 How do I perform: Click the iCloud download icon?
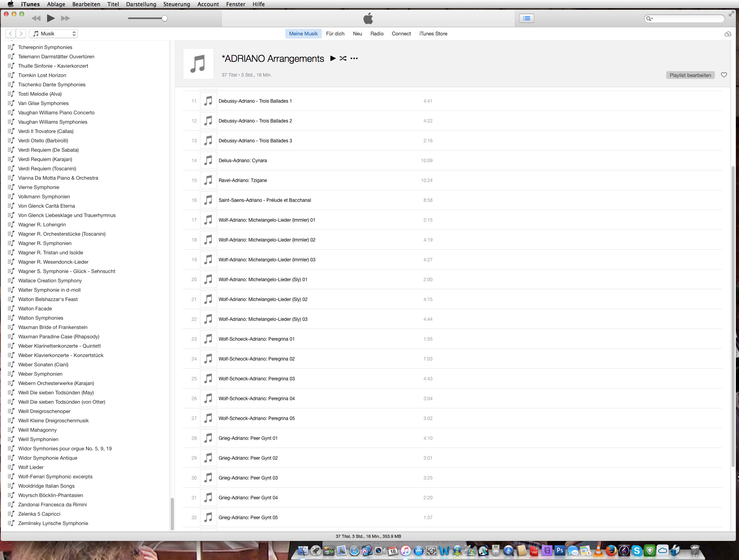pyautogui.click(x=728, y=34)
